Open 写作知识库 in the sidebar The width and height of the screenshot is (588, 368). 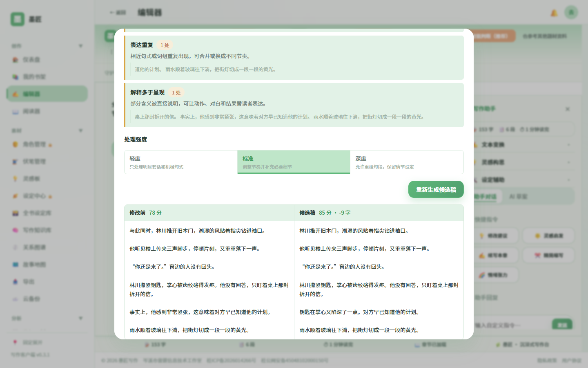point(47,230)
